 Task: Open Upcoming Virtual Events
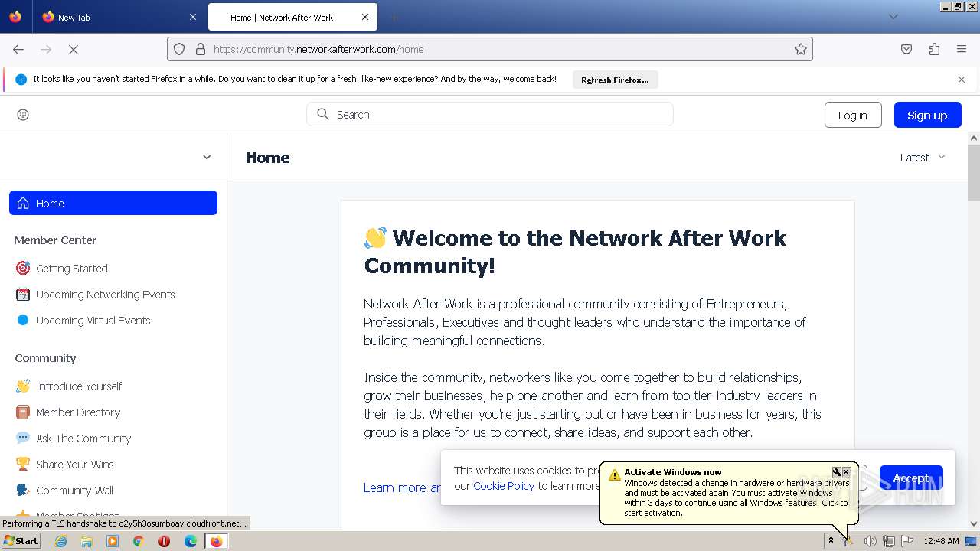[x=93, y=321]
